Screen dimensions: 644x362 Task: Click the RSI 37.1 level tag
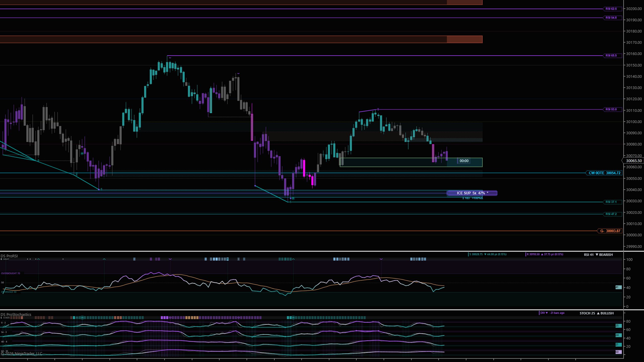(613, 202)
